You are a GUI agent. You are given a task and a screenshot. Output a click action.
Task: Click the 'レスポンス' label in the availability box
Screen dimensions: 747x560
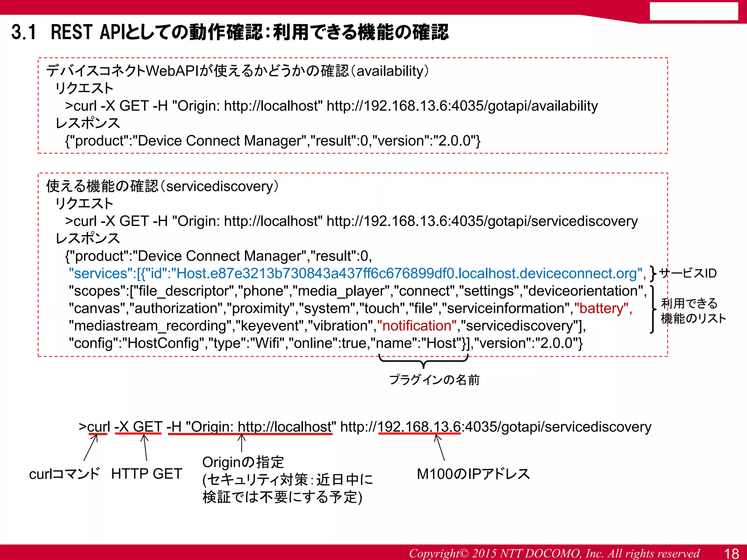pyautogui.click(x=88, y=123)
